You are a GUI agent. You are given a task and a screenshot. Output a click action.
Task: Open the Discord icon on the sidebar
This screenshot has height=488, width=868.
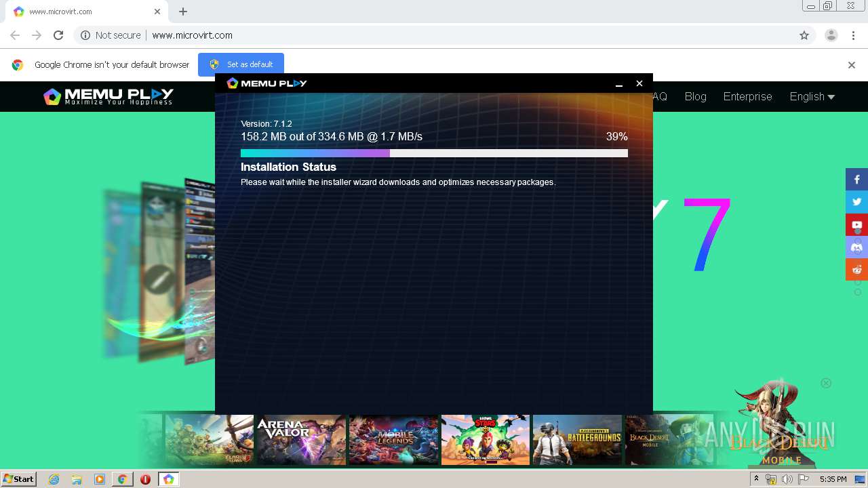pyautogui.click(x=856, y=247)
